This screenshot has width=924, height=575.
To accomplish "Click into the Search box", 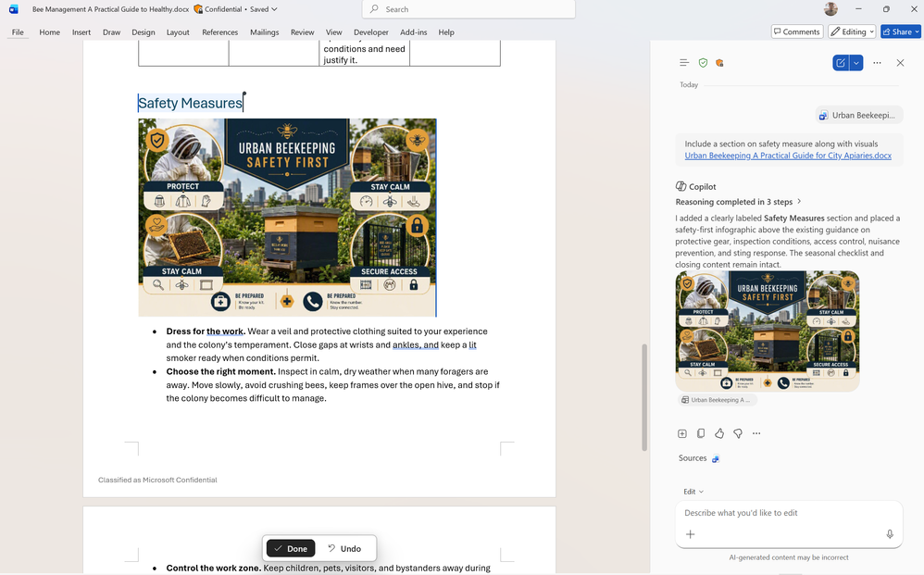I will point(468,9).
